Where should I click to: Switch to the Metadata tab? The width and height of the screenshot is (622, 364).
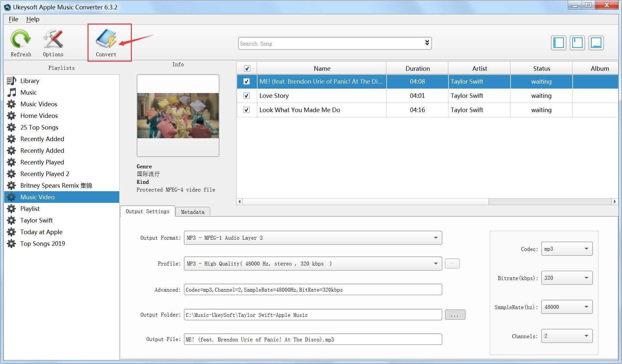pyautogui.click(x=192, y=212)
